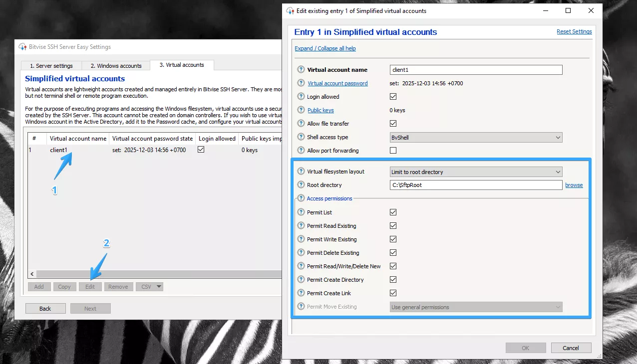Click the Root directory path field
The height and width of the screenshot is (364, 637).
click(x=476, y=185)
